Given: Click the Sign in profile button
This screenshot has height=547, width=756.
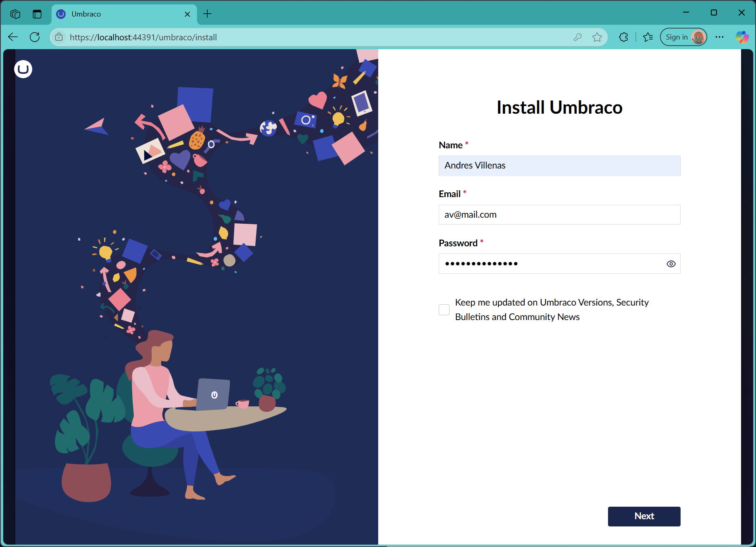Looking at the screenshot, I should pos(683,37).
